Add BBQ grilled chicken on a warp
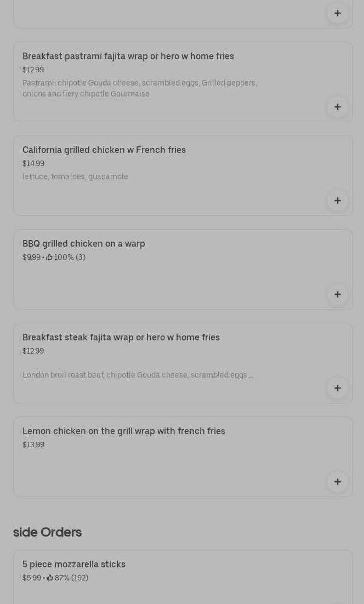Screen dimensions: 364x604 (x=337, y=294)
